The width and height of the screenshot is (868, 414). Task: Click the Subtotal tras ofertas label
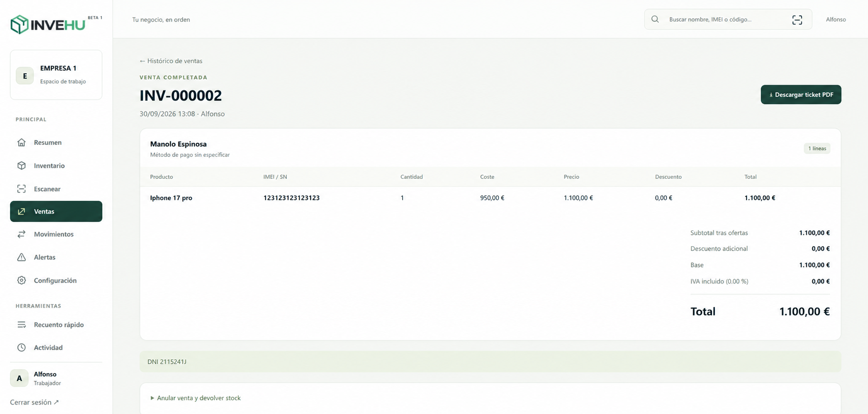coord(719,233)
